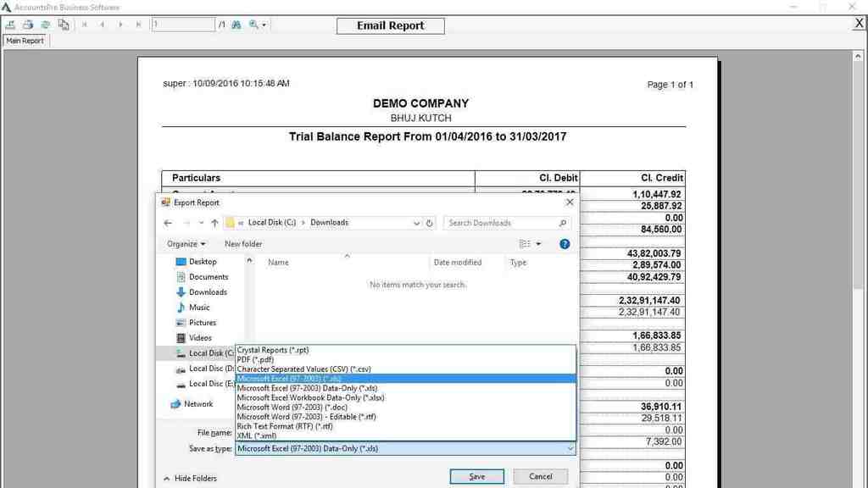868x488 pixels.
Task: Click the Export Report toolbar icon
Action: pyautogui.click(x=10, y=25)
